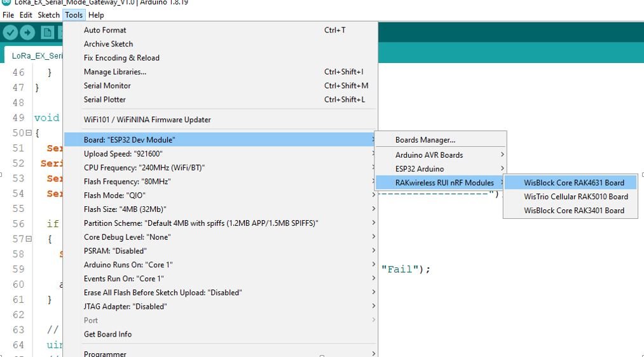Collapse the code fold at line 50
Viewport: 644px width, 357px height.
point(28,133)
